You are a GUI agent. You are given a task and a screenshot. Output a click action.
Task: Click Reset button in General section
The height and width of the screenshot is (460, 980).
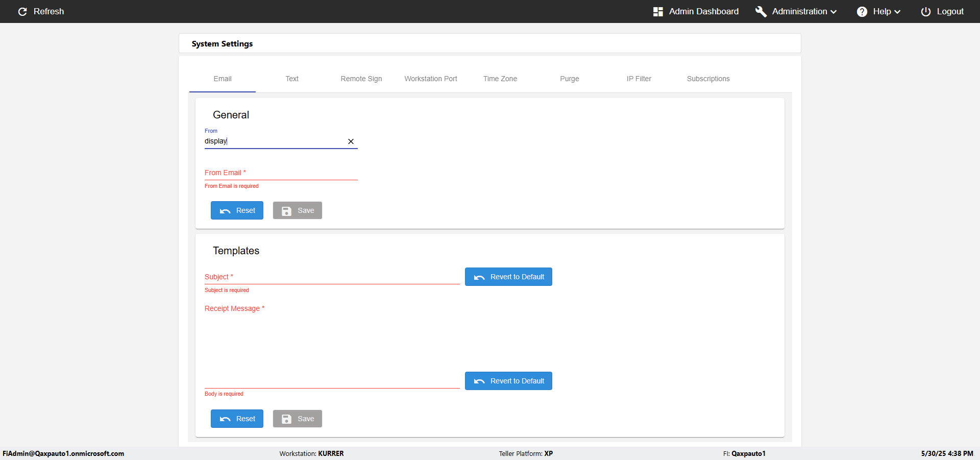(237, 210)
